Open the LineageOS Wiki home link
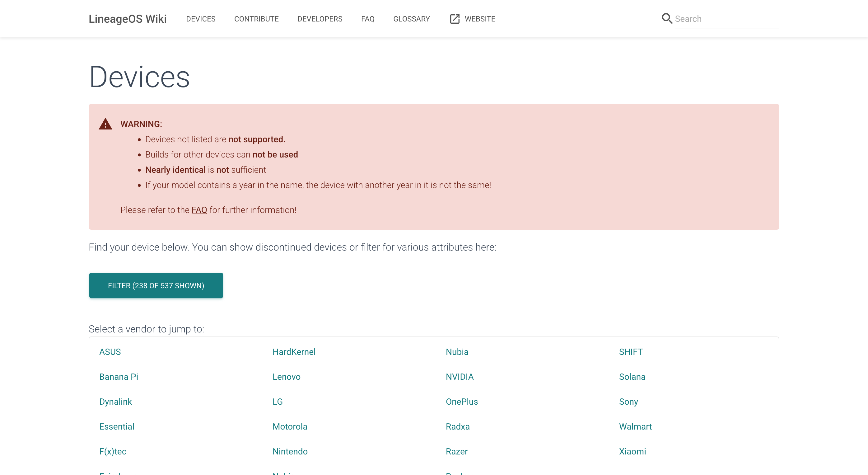This screenshot has height=475, width=868. click(128, 19)
